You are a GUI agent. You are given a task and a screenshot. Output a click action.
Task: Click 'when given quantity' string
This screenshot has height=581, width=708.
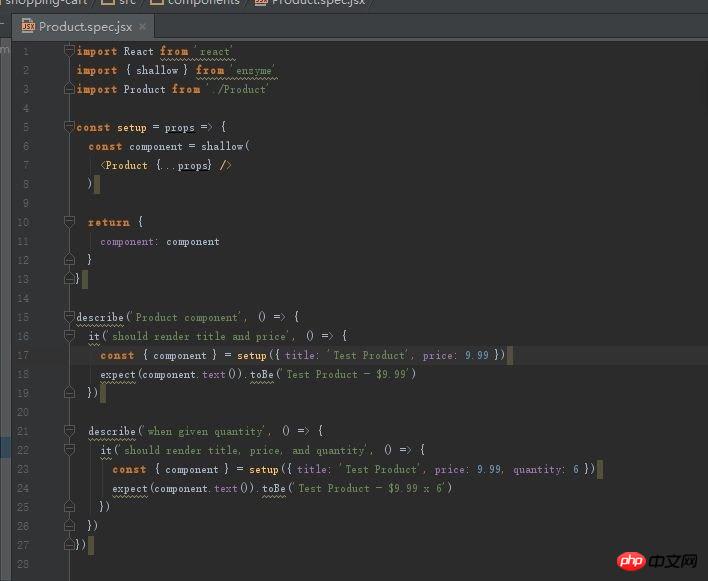coord(206,432)
